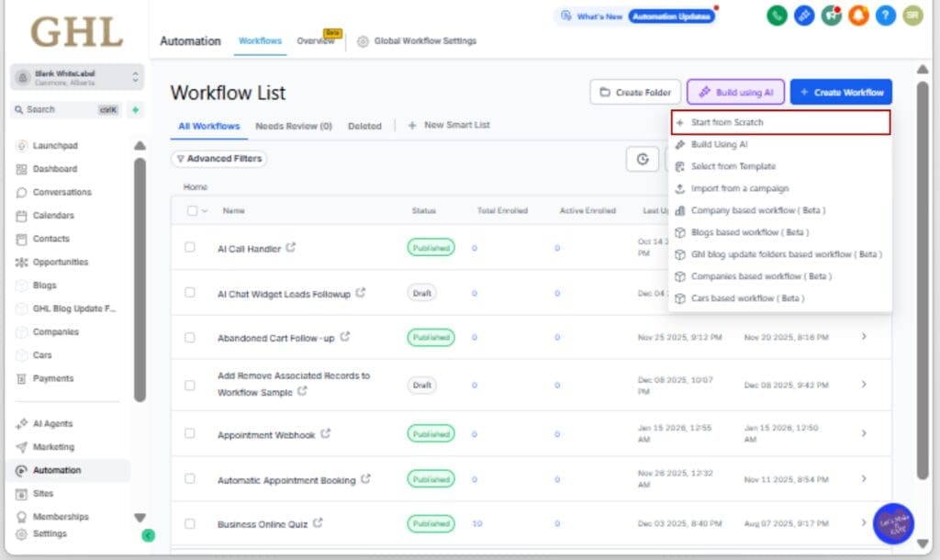Open Marketing in the sidebar
Screen dimensions: 940x560
(x=53, y=447)
